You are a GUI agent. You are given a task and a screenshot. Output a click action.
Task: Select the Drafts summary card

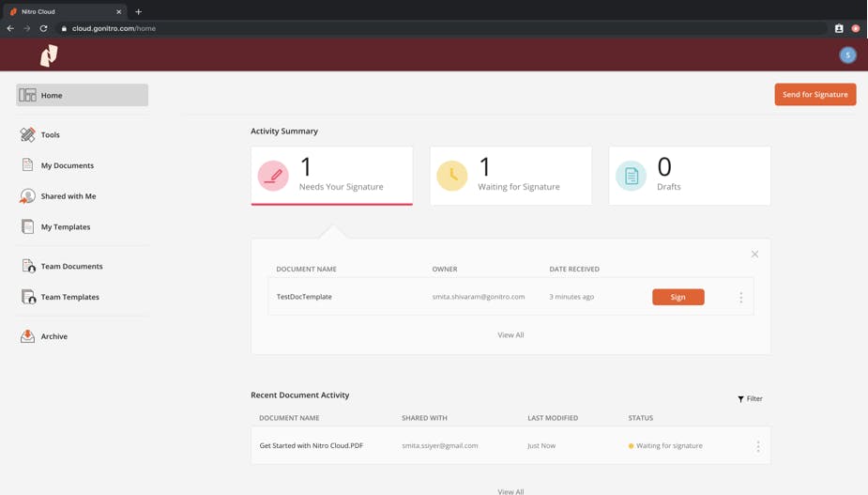(690, 176)
